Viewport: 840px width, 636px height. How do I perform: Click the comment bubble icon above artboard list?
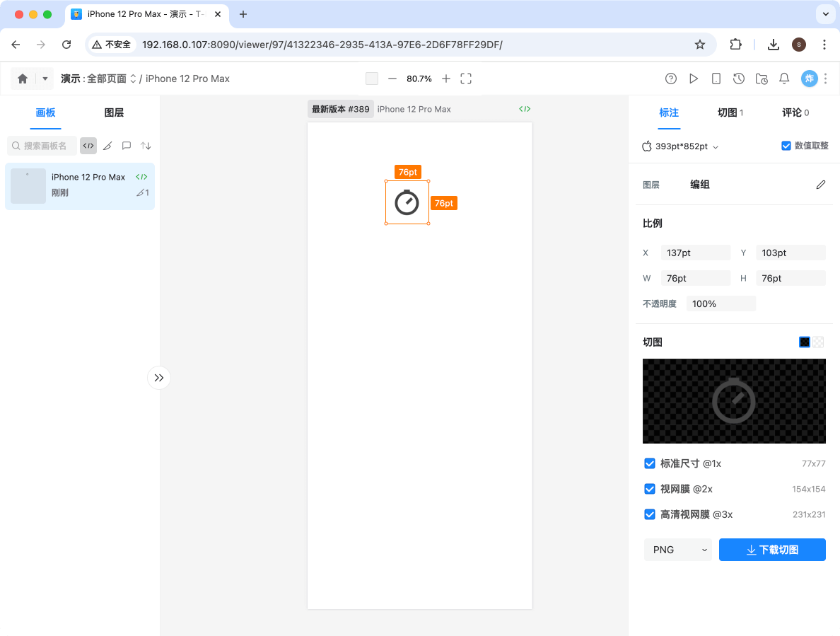tap(126, 145)
